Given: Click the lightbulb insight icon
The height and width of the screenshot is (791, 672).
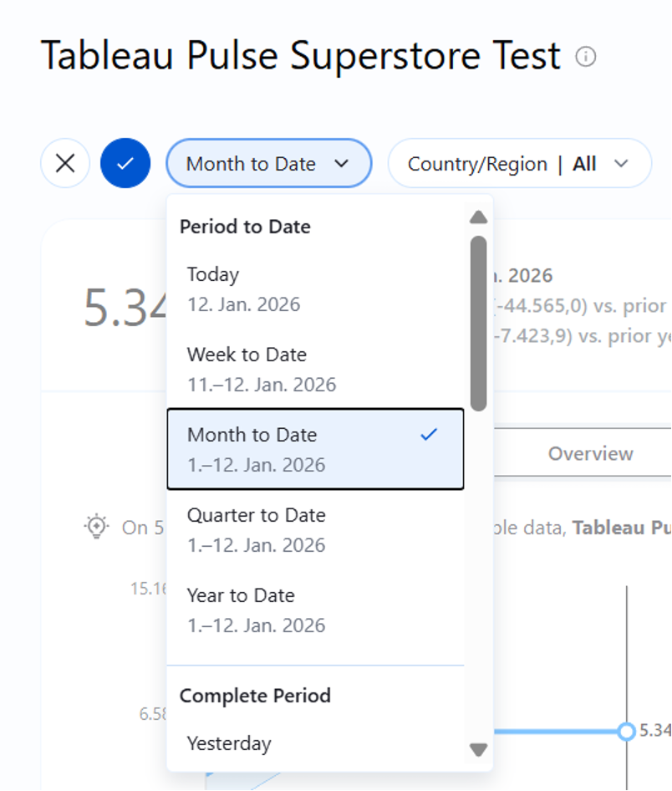Looking at the screenshot, I should point(97,527).
